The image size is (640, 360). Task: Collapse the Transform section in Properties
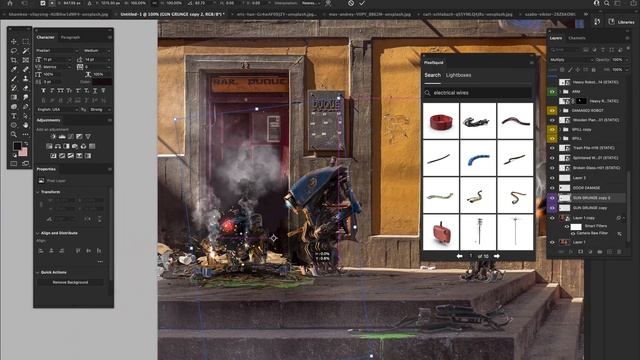(x=38, y=192)
